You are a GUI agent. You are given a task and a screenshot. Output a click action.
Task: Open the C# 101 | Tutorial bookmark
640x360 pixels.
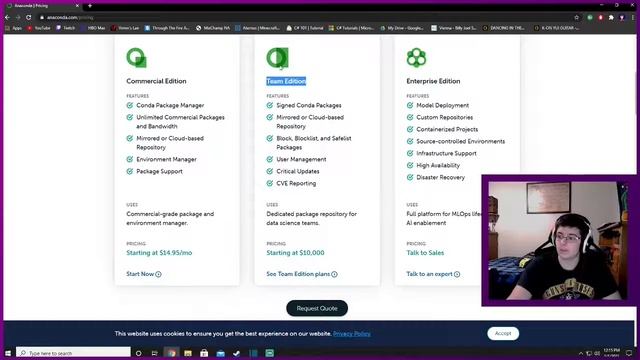click(x=305, y=28)
